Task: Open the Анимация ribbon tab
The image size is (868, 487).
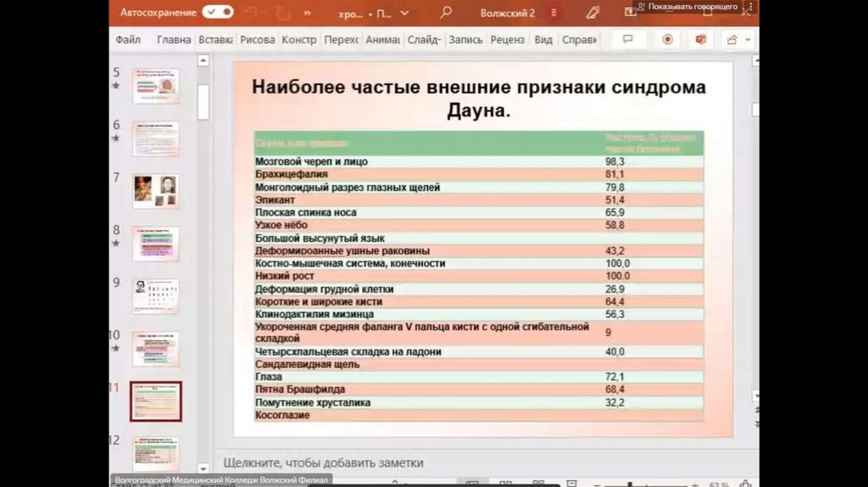Action: pos(383,40)
